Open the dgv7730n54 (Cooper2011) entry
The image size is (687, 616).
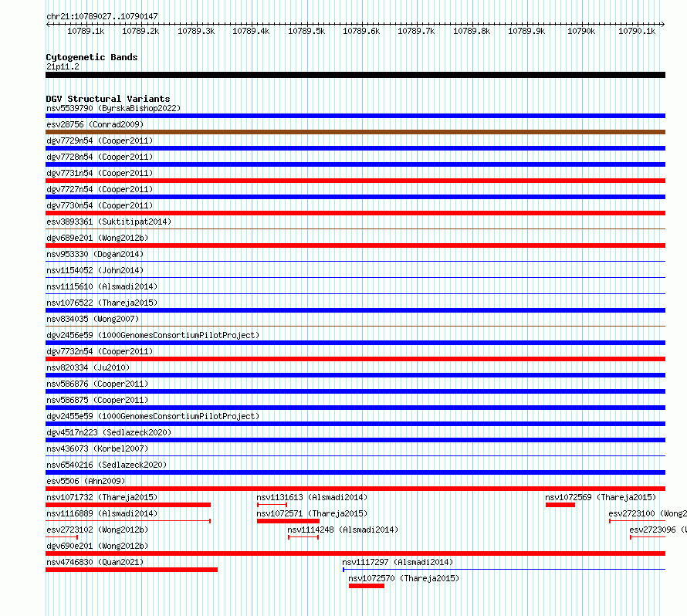point(100,205)
